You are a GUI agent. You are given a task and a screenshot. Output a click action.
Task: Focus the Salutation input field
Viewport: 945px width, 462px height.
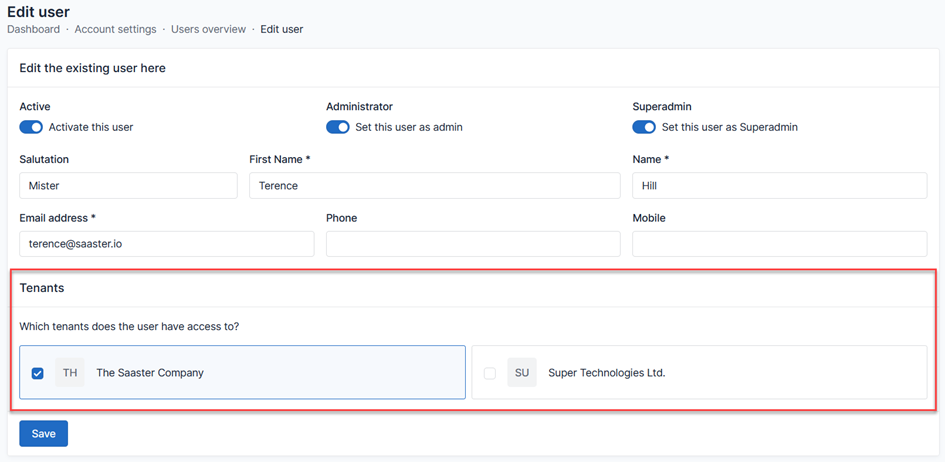click(x=128, y=186)
